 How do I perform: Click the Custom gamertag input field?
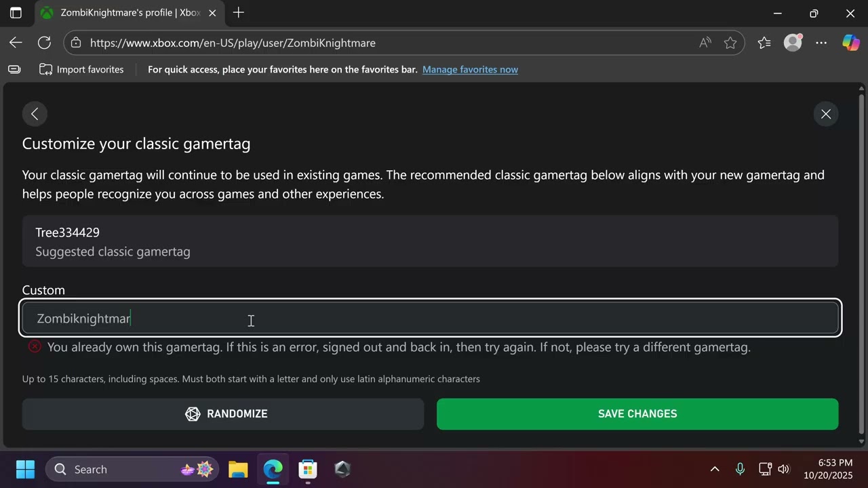[x=430, y=318]
